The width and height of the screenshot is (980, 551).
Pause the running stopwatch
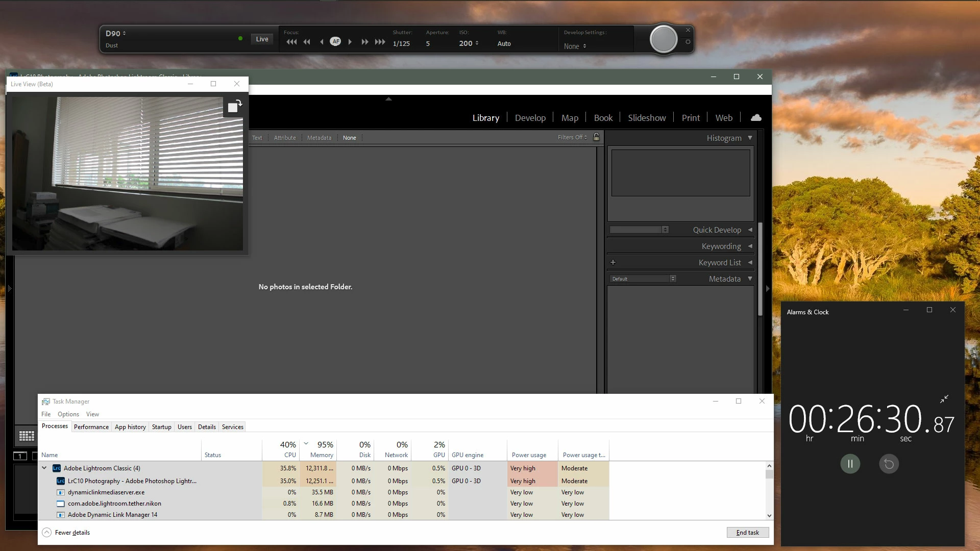tap(850, 464)
